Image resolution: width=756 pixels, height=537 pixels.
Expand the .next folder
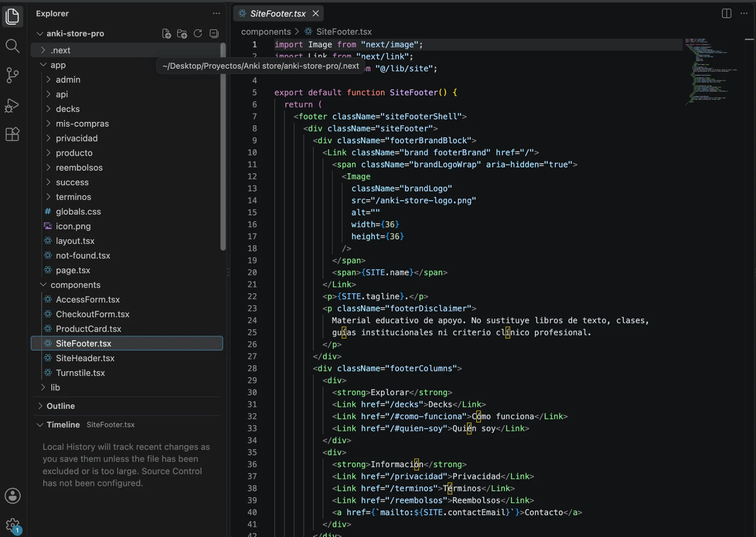click(x=126, y=50)
